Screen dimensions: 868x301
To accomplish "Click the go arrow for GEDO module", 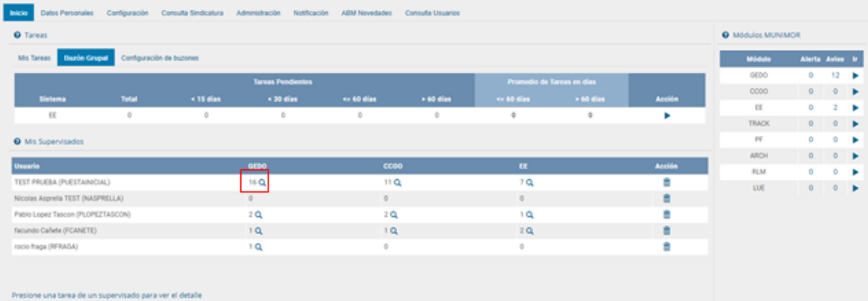I will point(855,76).
